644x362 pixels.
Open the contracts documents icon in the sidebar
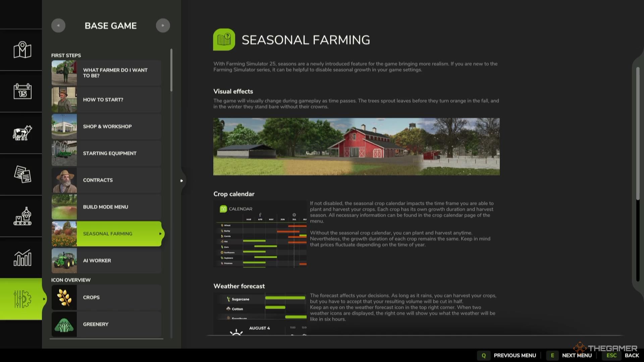pyautogui.click(x=22, y=174)
